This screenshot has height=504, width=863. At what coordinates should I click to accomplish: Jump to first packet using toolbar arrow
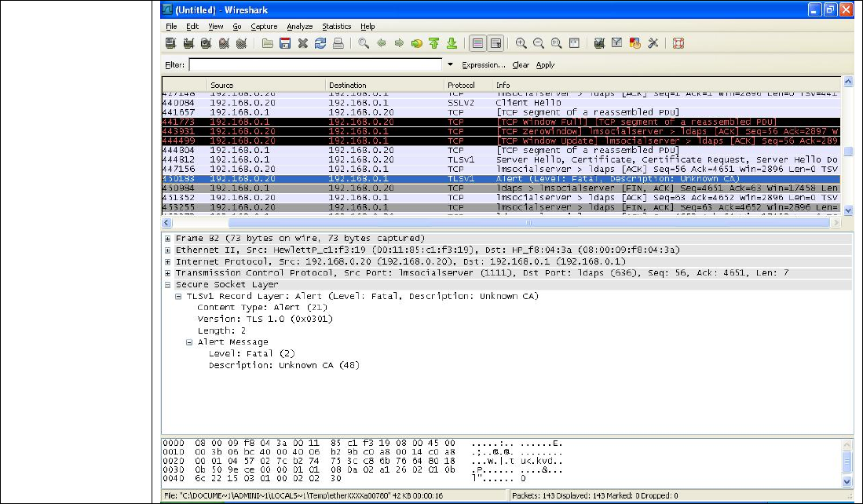click(434, 44)
